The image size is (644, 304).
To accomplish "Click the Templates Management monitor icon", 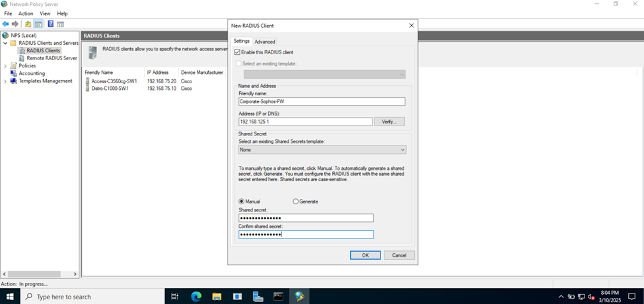I will pyautogui.click(x=14, y=81).
